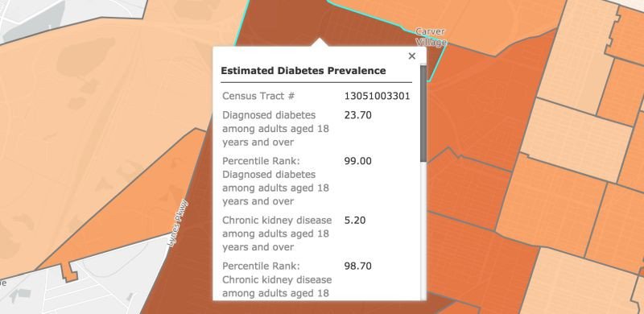
Task: Select the Estimated Diabetes Prevalence title
Action: [x=303, y=71]
